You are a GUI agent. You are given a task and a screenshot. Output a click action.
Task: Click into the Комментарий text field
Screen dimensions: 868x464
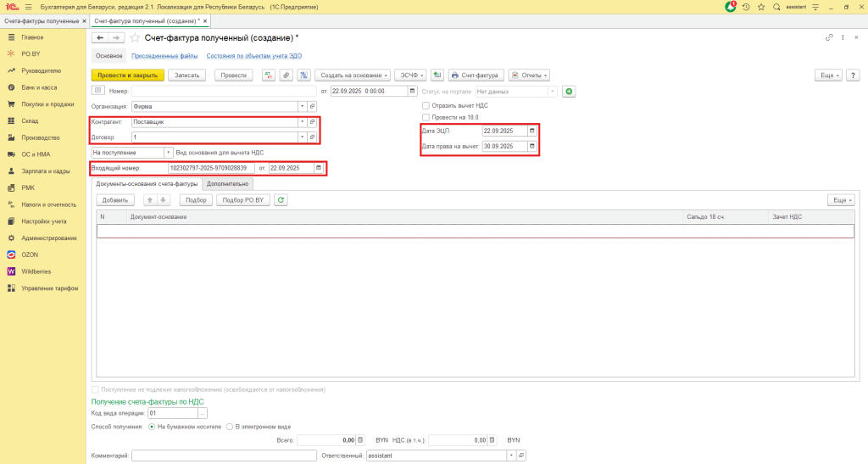pyautogui.click(x=224, y=456)
